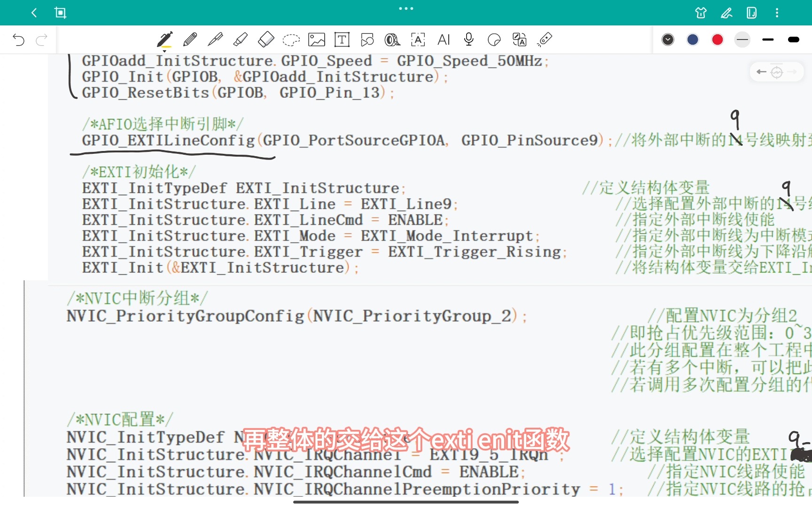
Task: Expand the black color dropdown swatch
Action: (668, 40)
